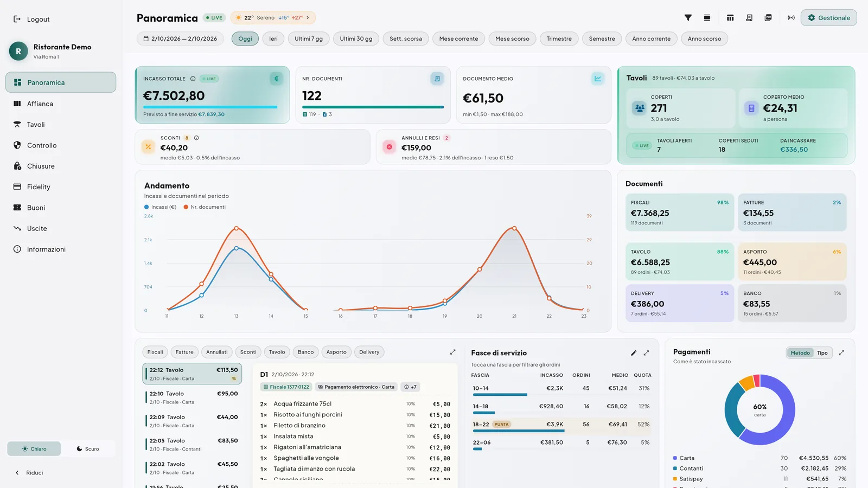Edit Fasce di servizio with pencil icon

tap(634, 353)
